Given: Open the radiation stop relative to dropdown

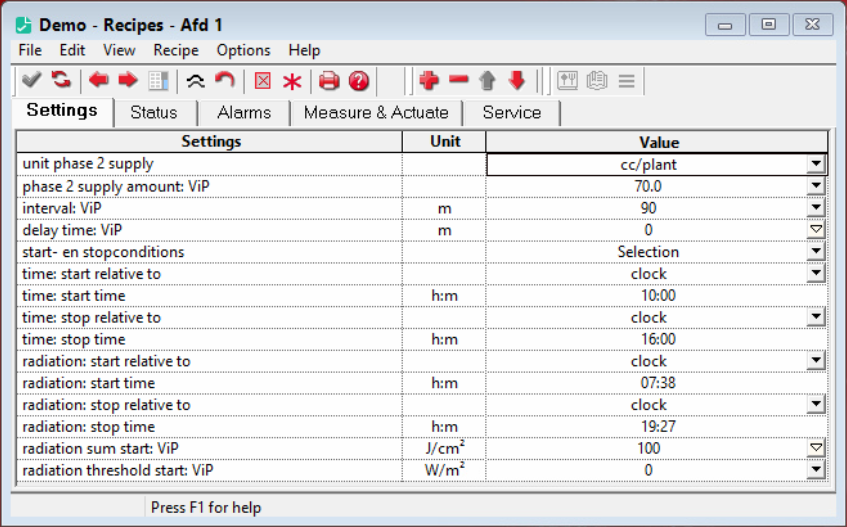Looking at the screenshot, I should point(816,405).
